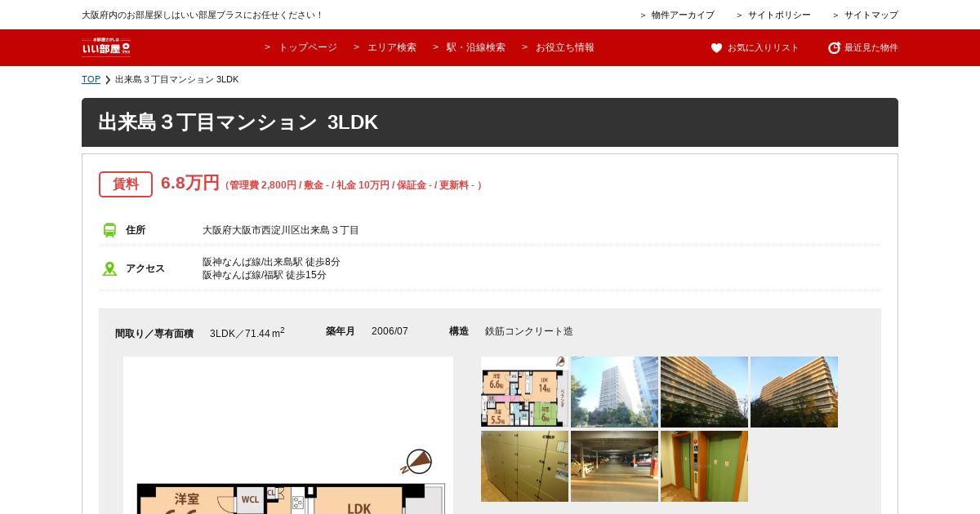Click the 福駅 徒歩15分 access line
This screenshot has height=514, width=980.
265,275
